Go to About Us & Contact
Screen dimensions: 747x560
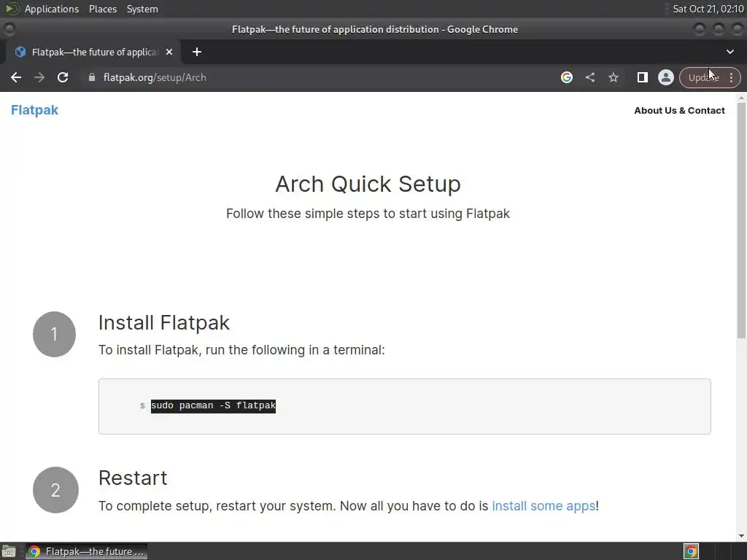tap(679, 111)
